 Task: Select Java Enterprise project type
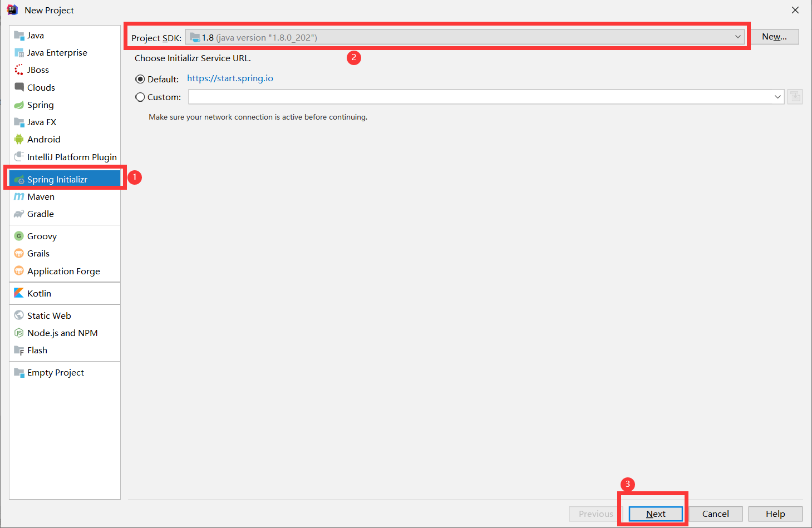(x=65, y=52)
